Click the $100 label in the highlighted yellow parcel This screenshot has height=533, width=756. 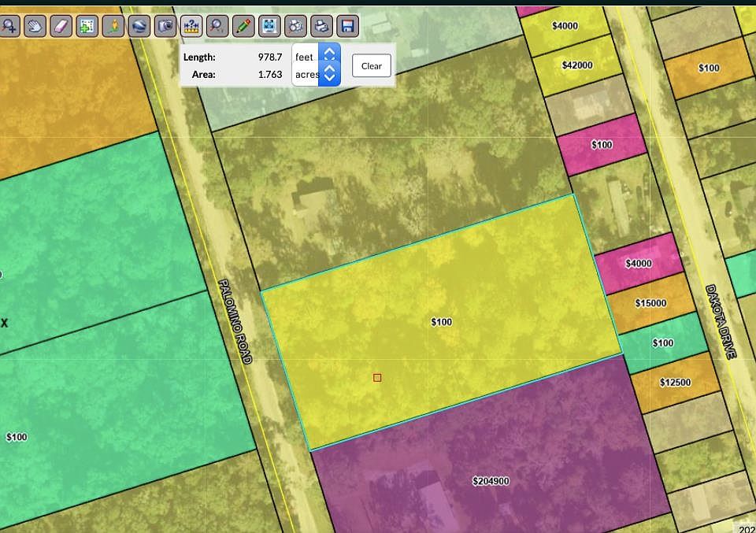pos(442,322)
